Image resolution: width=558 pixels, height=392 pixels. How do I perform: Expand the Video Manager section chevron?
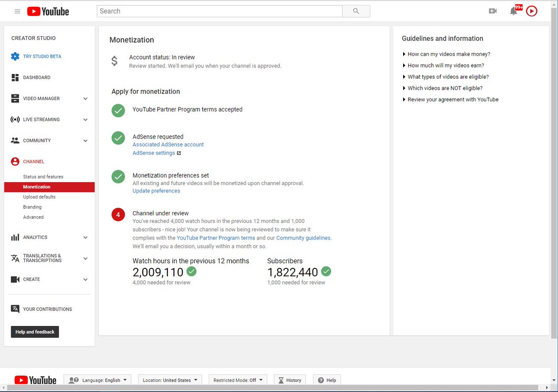coord(85,99)
